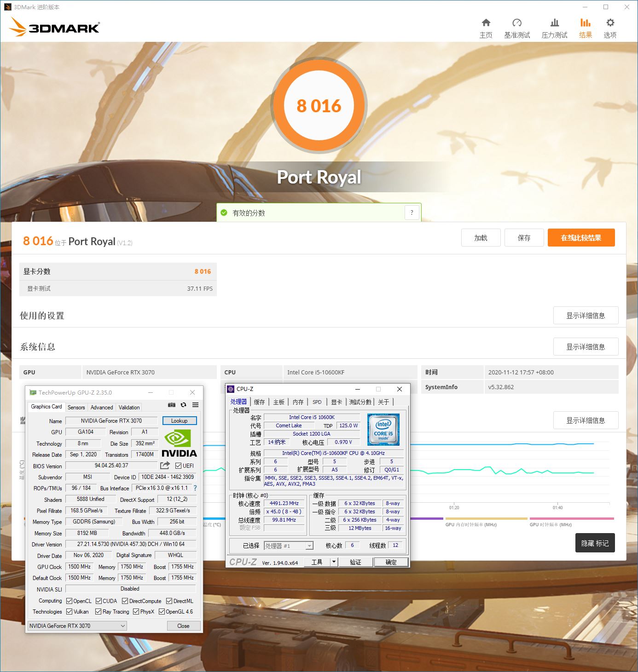
Task: Click GPU 内存时钟频率 legend entry
Action: pyautogui.click(x=471, y=524)
